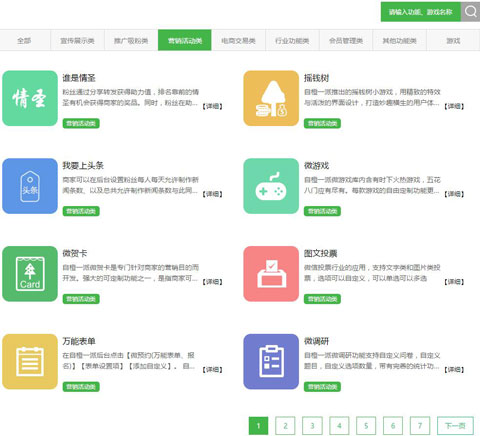Click the 图文投票 title text

320,253
